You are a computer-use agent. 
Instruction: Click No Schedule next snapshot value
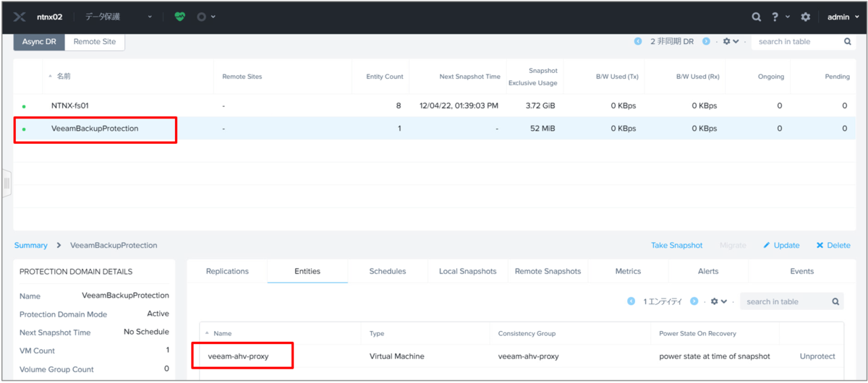(146, 332)
